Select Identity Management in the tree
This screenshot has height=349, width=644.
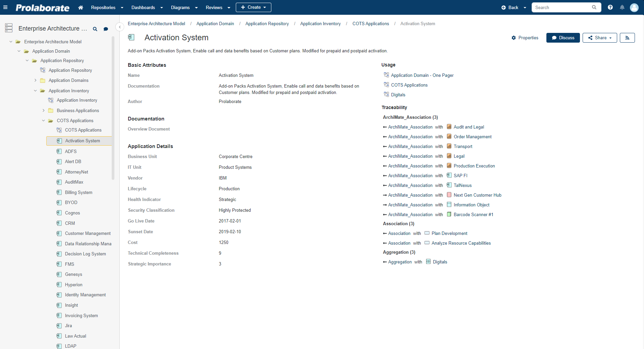pyautogui.click(x=85, y=295)
